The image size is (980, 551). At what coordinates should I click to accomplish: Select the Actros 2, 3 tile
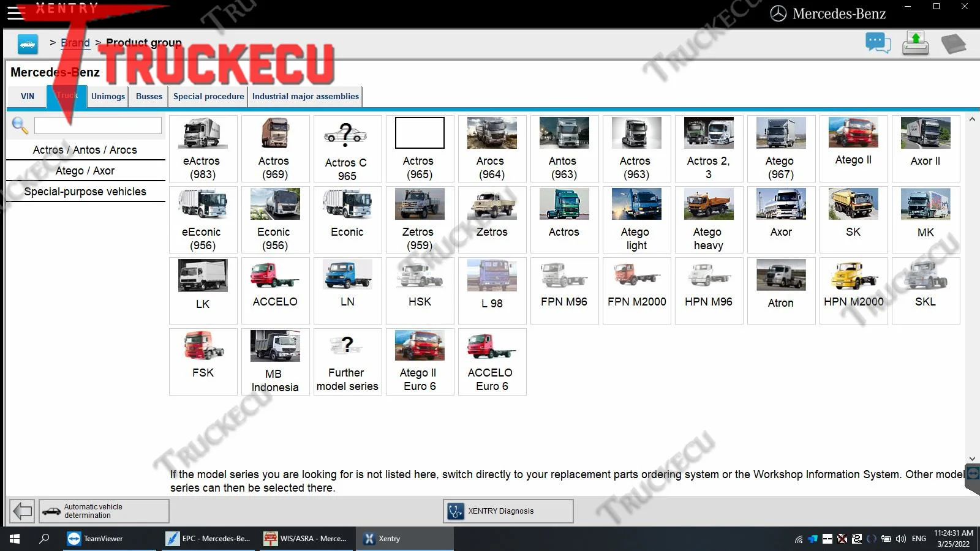[709, 149]
